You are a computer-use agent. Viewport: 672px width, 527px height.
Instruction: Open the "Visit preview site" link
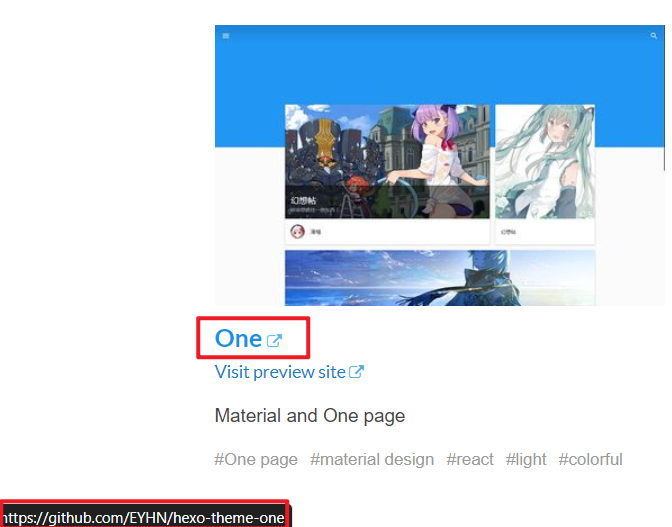pyautogui.click(x=280, y=372)
